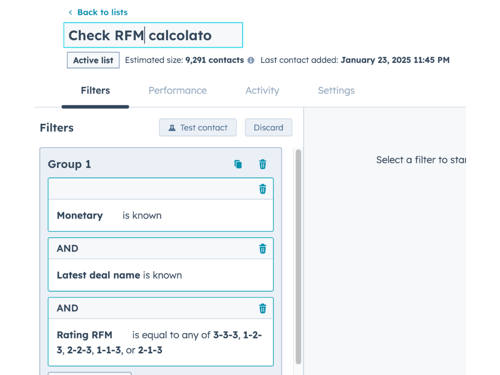The height and width of the screenshot is (375, 500).
Task: Clone Group 1 with the copy icon
Action: tap(238, 164)
